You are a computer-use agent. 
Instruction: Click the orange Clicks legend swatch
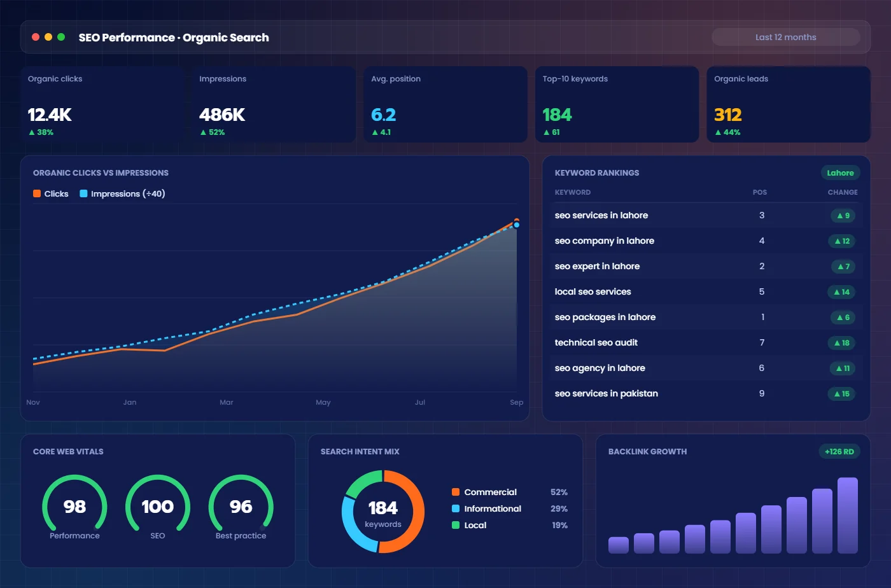(37, 193)
